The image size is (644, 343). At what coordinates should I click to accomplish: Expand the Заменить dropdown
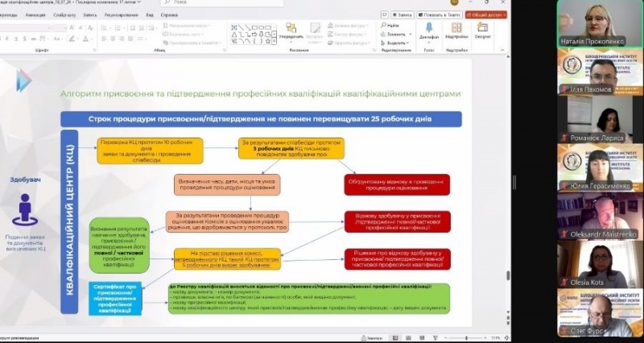(x=409, y=34)
